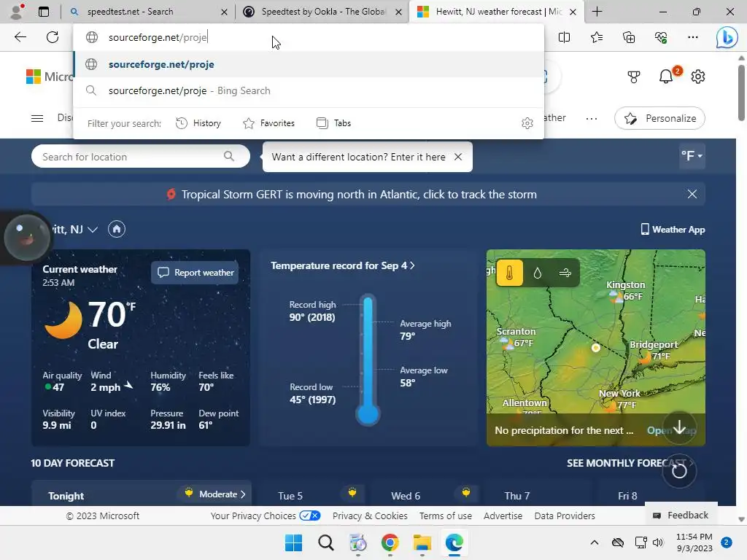Click the page vertical scrollbar thumb
Viewport: 747px width, 560px height.
[741, 92]
